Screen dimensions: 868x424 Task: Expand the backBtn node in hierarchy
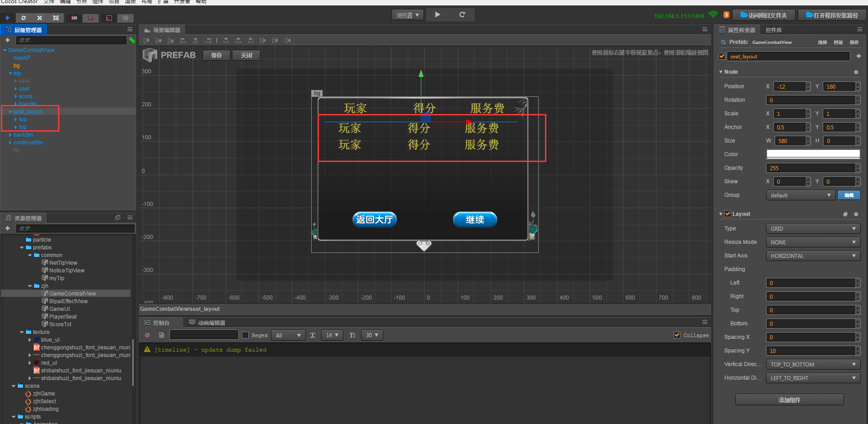pos(10,135)
